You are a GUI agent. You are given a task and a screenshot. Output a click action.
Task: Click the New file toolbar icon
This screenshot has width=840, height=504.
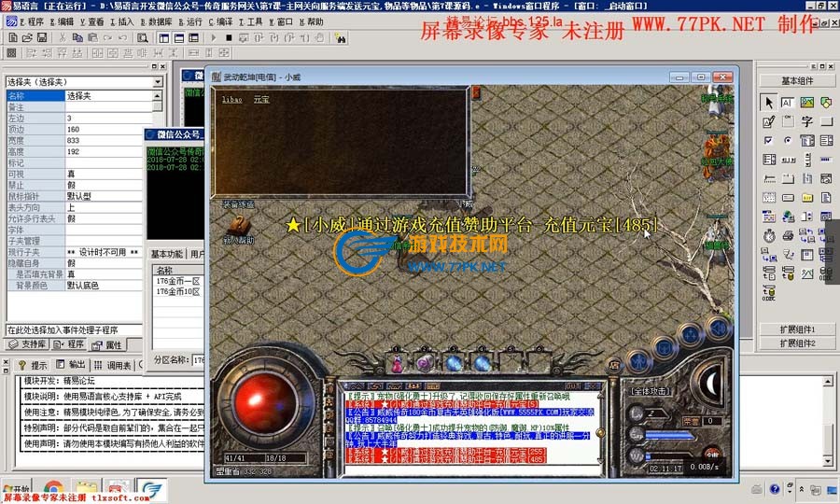(x=13, y=37)
